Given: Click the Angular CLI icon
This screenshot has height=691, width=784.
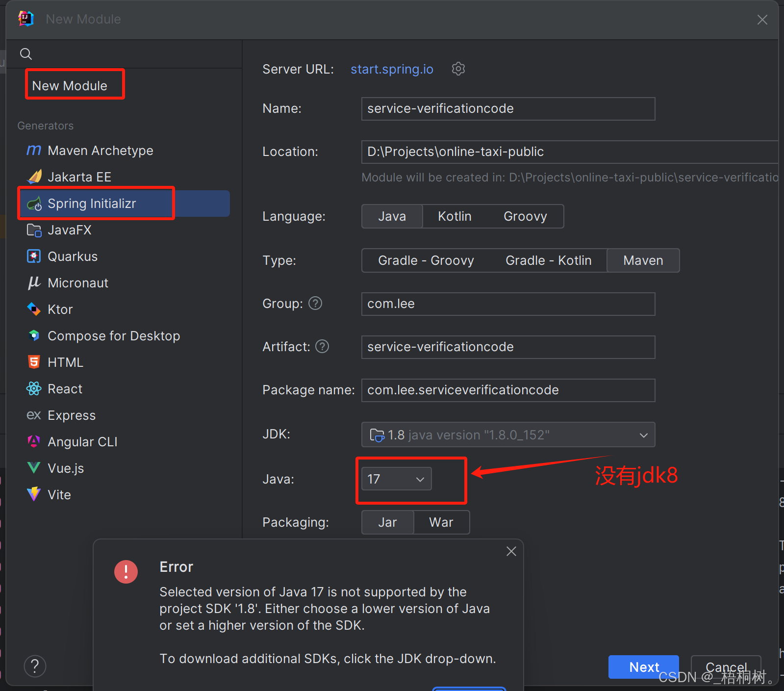Looking at the screenshot, I should pyautogui.click(x=34, y=442).
